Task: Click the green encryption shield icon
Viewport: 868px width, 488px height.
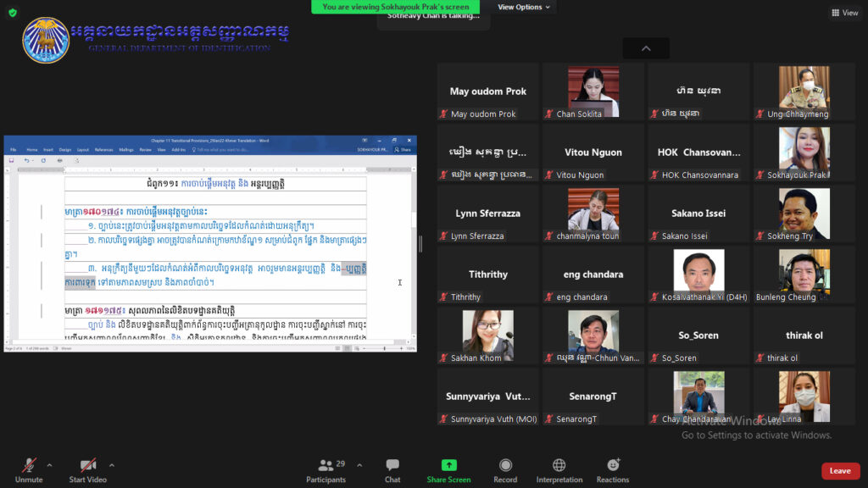Action: [13, 13]
